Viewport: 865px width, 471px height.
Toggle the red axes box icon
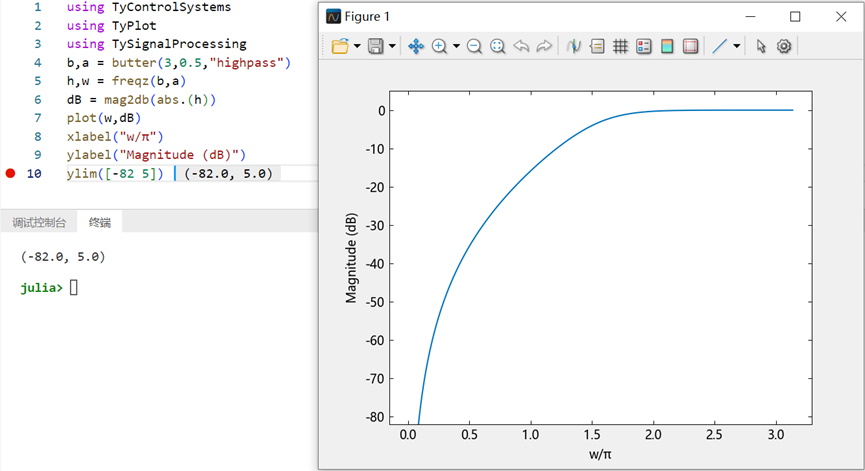690,46
